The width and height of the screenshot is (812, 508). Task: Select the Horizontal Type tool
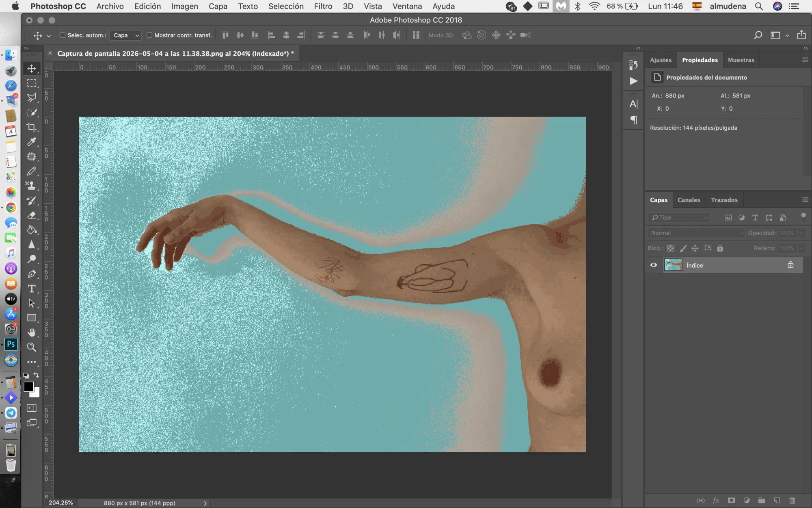coord(31,289)
